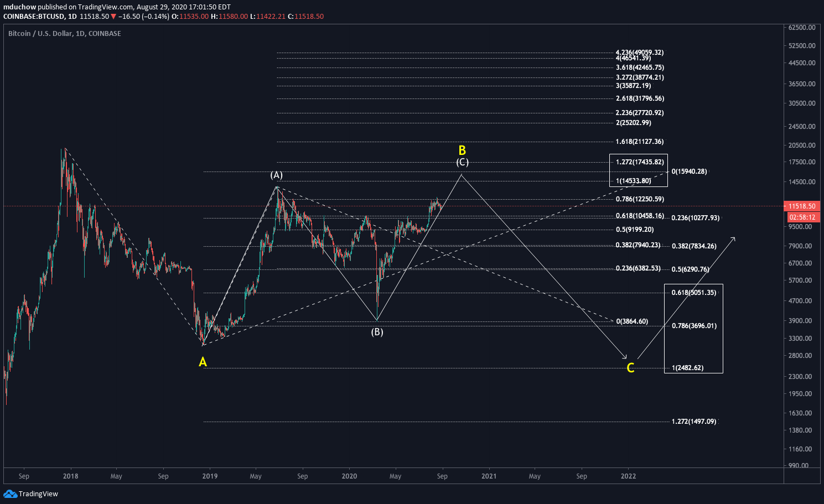
Task: Click the 2022 label on time axis
Action: [x=628, y=476]
